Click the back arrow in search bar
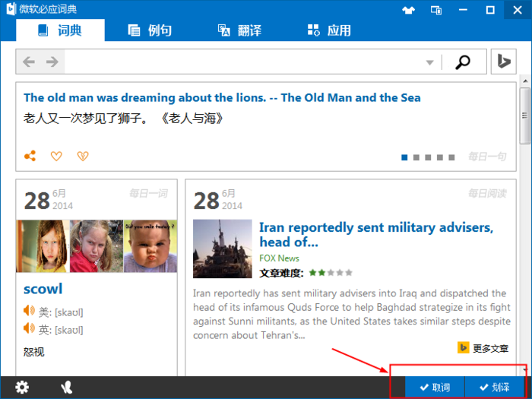Screen dimensions: 532x399 click(x=29, y=62)
